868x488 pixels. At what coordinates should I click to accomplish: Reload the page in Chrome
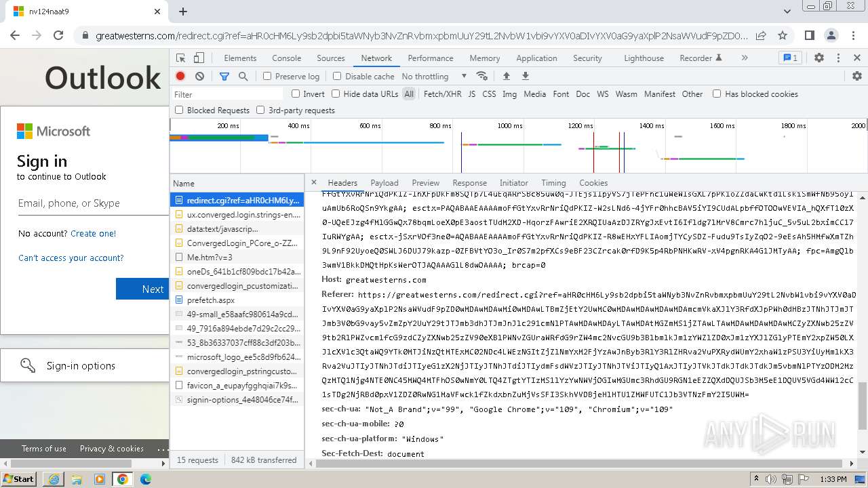tap(58, 35)
